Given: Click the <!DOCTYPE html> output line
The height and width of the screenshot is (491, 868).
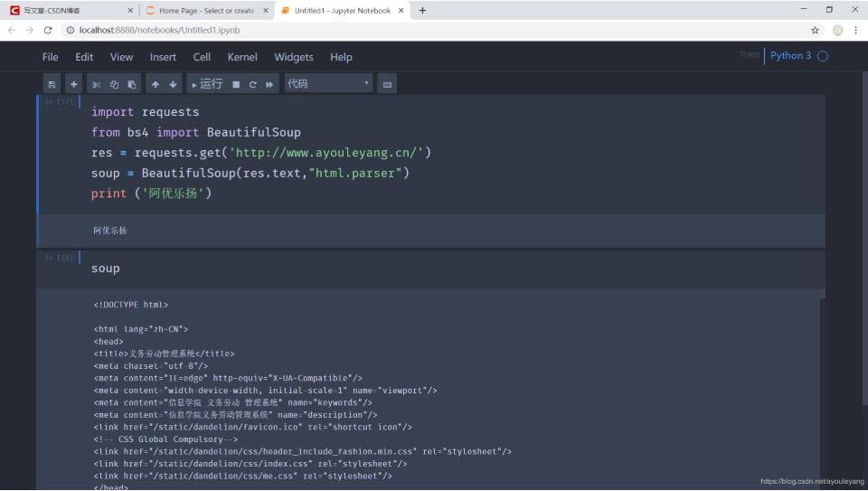Looking at the screenshot, I should [x=130, y=305].
